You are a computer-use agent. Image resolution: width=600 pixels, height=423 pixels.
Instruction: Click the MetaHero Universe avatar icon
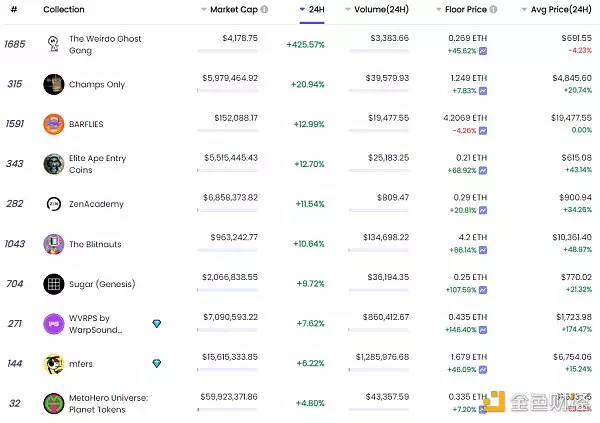[x=53, y=404]
